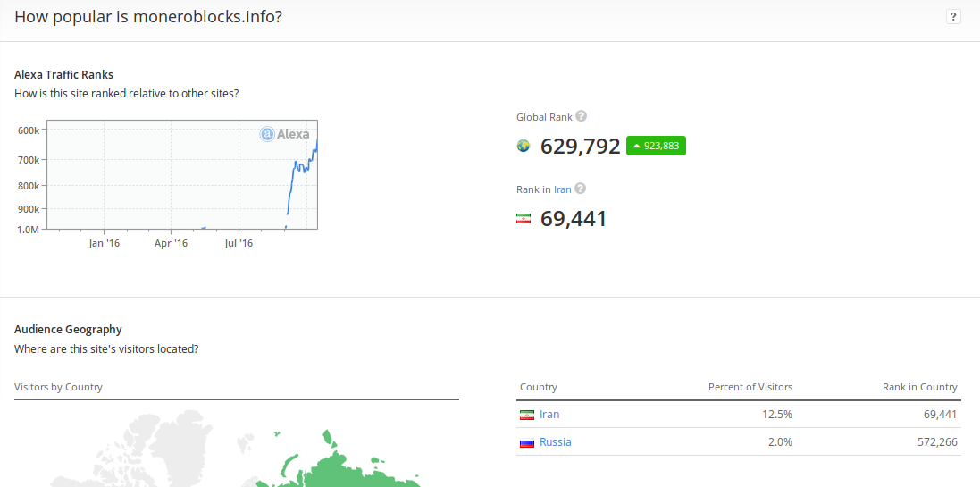Click the Iran flag beside 69,441 rank
The height and width of the screenshot is (487, 980).
coord(524,219)
